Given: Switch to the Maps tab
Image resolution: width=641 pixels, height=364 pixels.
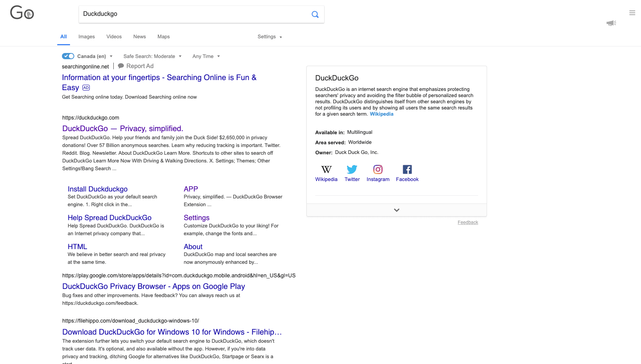Looking at the screenshot, I should click(164, 37).
